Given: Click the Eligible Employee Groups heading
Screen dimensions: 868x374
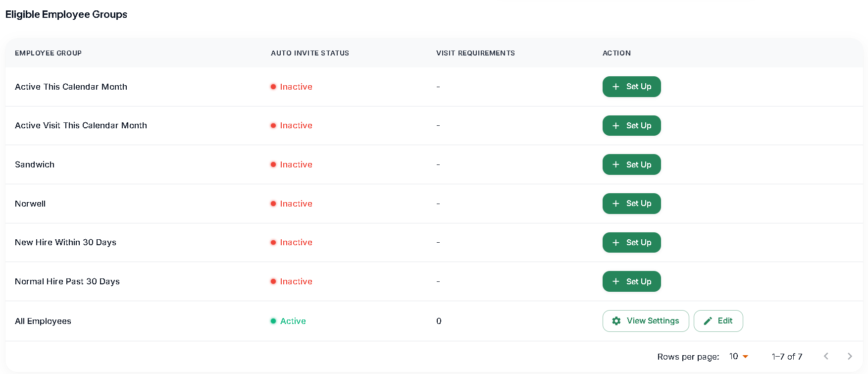Looking at the screenshot, I should coord(66,14).
